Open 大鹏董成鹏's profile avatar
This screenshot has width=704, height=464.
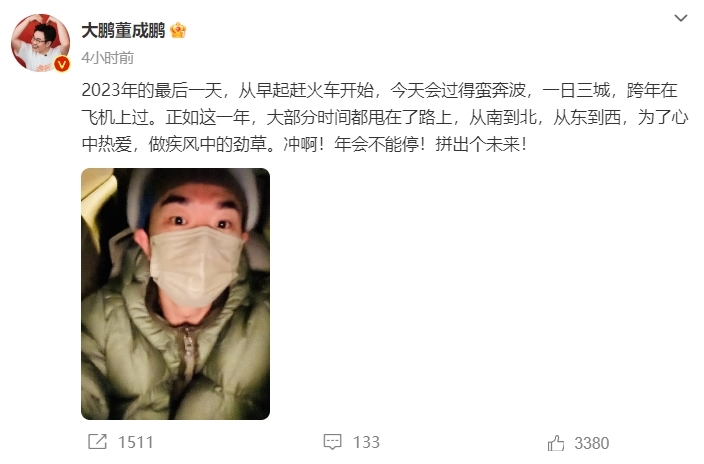coord(40,43)
